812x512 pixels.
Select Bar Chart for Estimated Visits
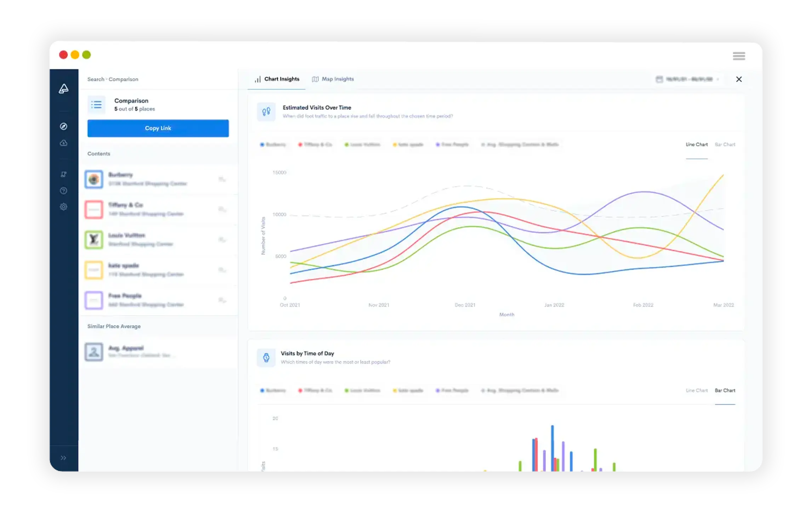[x=725, y=144]
